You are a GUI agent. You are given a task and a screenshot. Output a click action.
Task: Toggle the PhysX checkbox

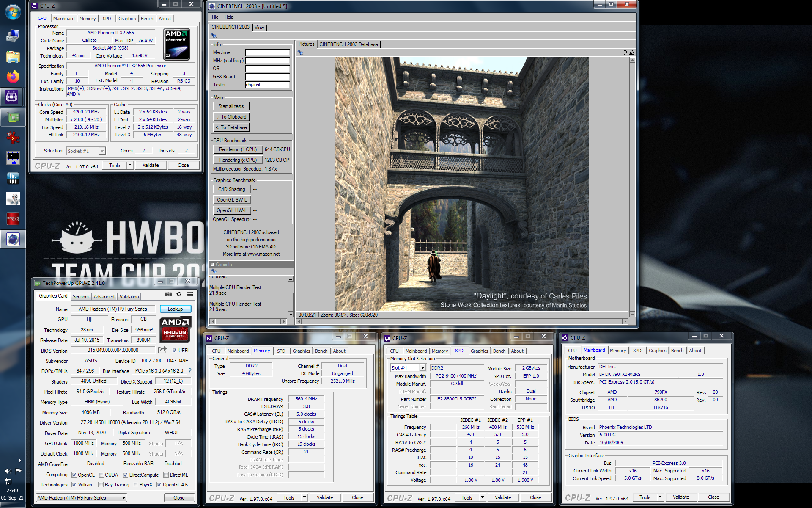[135, 485]
